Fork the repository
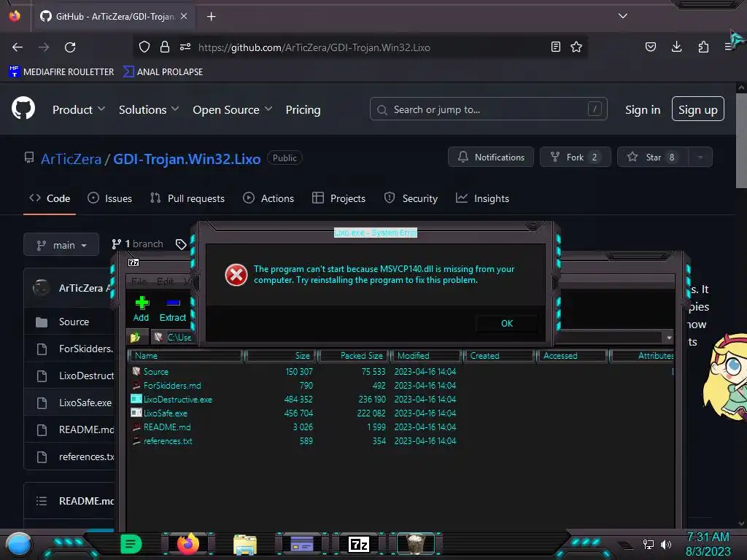The width and height of the screenshot is (747, 560). click(x=575, y=157)
